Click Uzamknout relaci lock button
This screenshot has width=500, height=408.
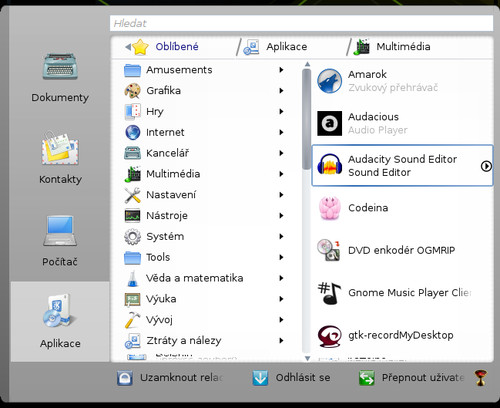(170, 378)
